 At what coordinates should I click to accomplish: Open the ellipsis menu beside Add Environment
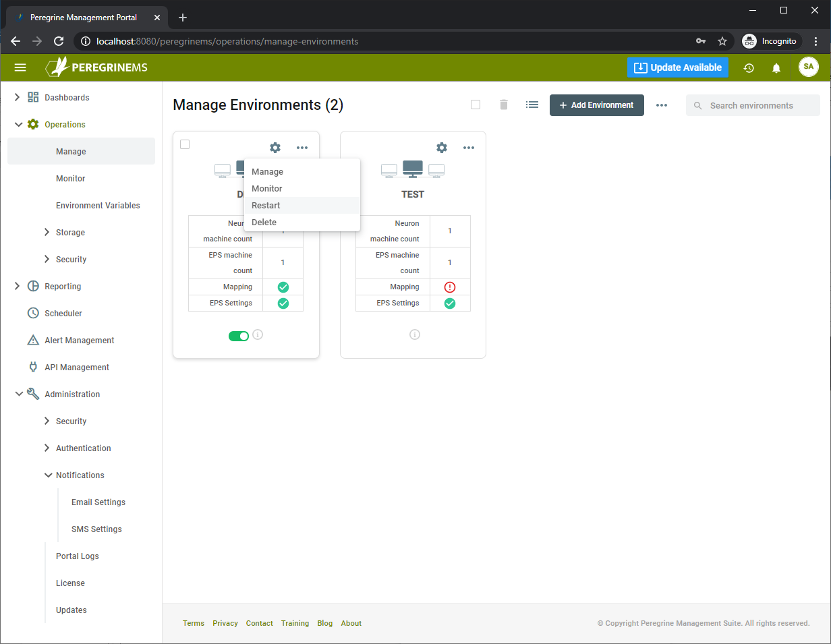pos(662,105)
